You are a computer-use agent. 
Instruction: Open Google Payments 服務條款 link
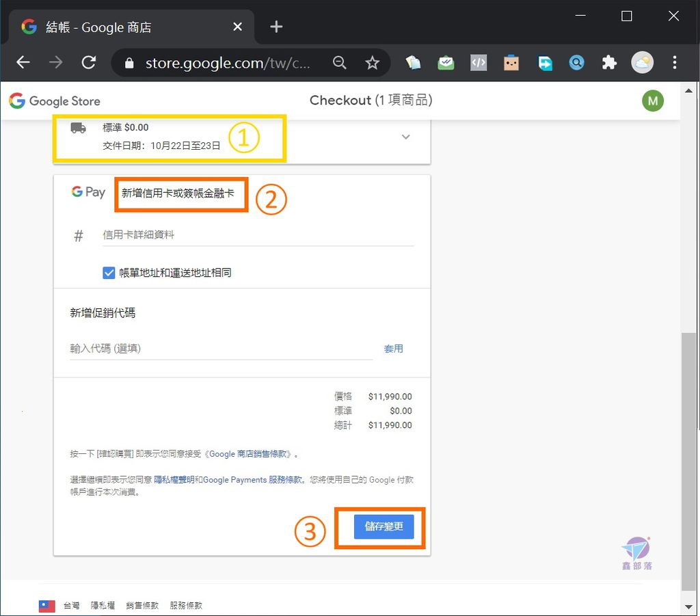(253, 480)
